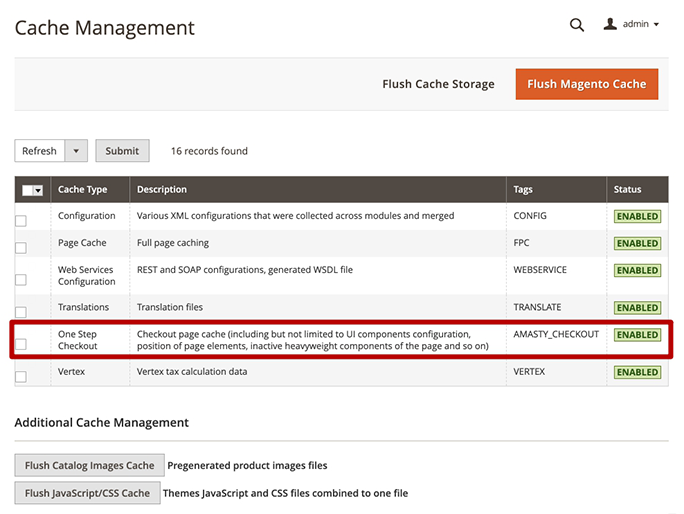Click the admin user avatar icon
Viewport: 684px width, 514px height.
[610, 24]
